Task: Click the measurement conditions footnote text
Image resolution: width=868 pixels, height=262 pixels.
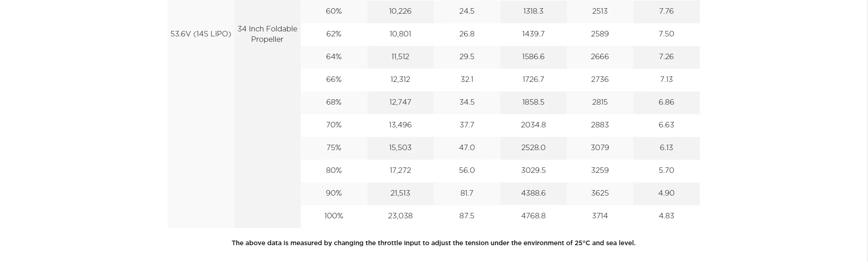Action: 433,243
